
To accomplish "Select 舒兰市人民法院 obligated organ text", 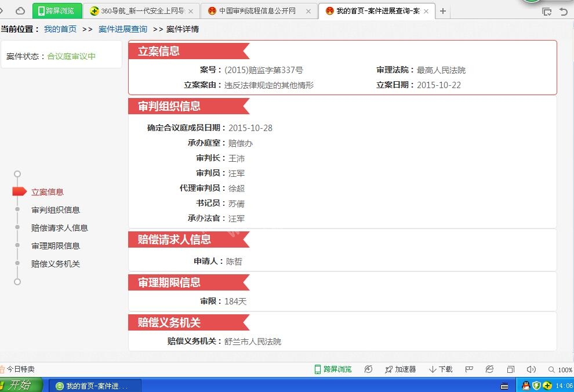I will [253, 341].
